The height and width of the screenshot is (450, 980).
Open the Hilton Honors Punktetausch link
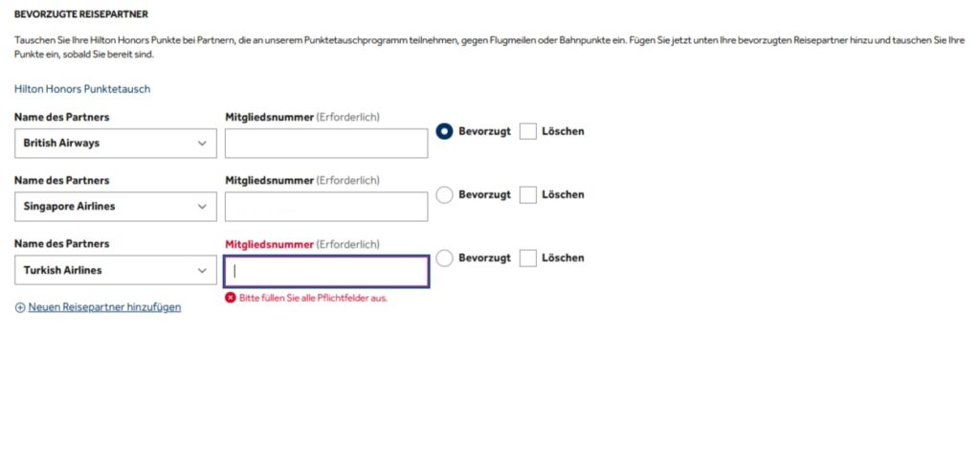tap(82, 89)
